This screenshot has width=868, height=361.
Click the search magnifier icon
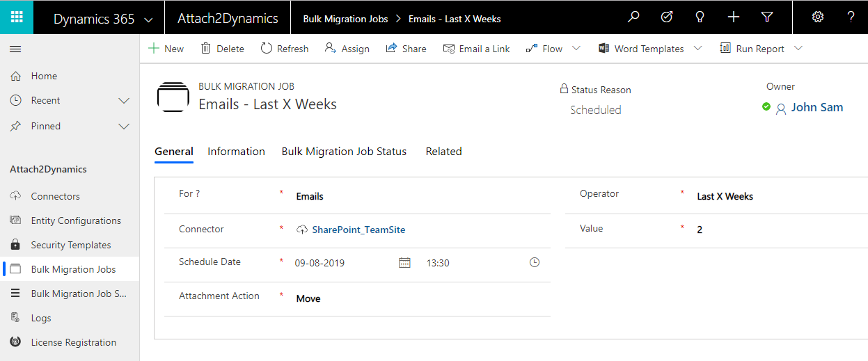click(x=633, y=17)
